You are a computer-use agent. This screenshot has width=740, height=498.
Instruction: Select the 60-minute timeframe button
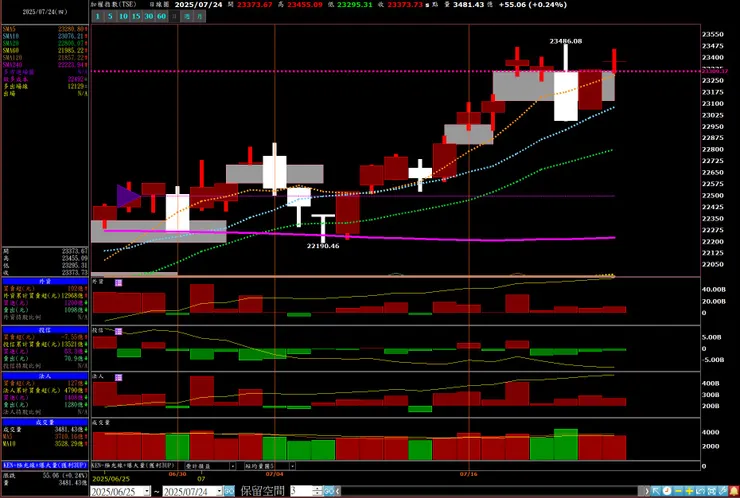pos(161,17)
